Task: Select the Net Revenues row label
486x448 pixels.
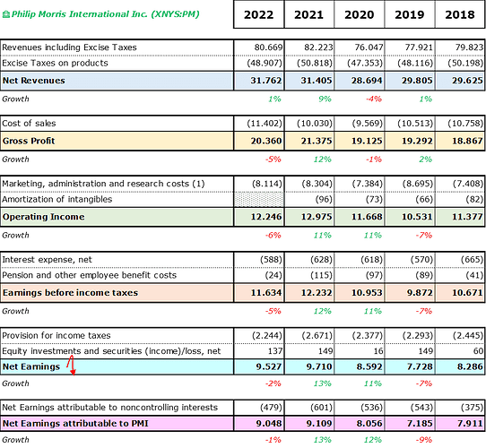Action: click(x=34, y=81)
